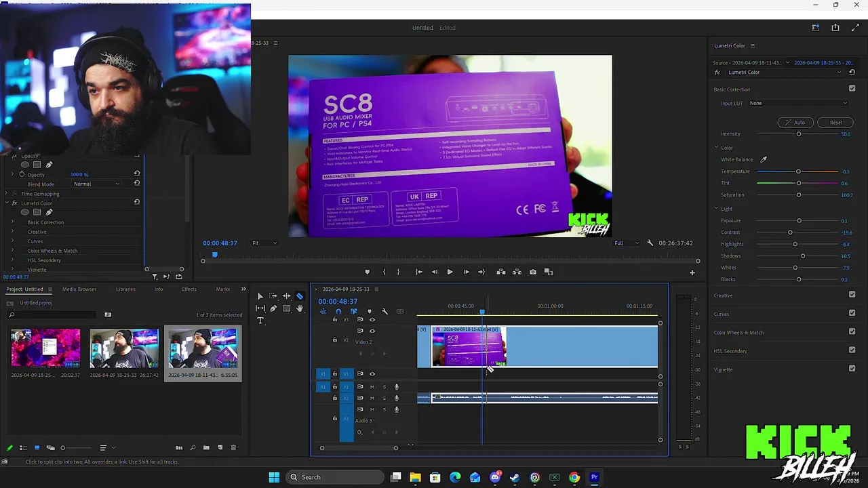The image size is (868, 488).
Task: Click Reset button in Lumetri
Action: click(835, 123)
